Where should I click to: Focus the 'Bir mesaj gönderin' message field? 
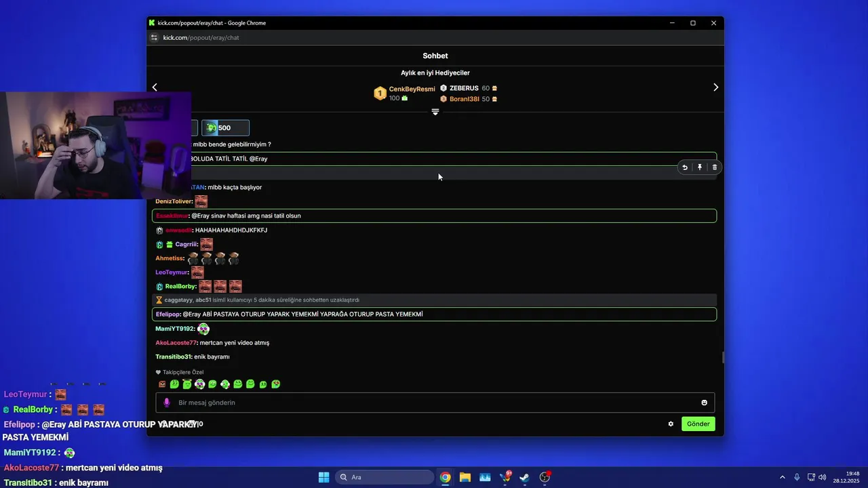[x=435, y=403]
